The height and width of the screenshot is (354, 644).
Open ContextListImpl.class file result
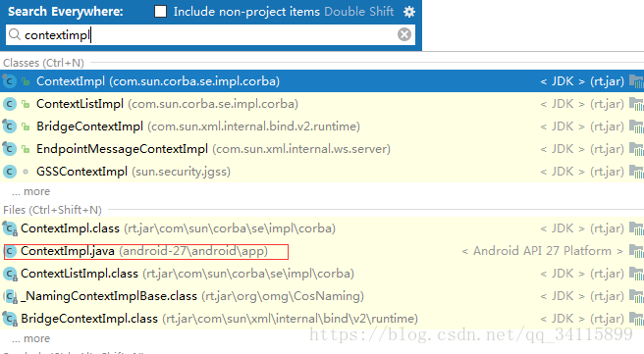[322, 274]
